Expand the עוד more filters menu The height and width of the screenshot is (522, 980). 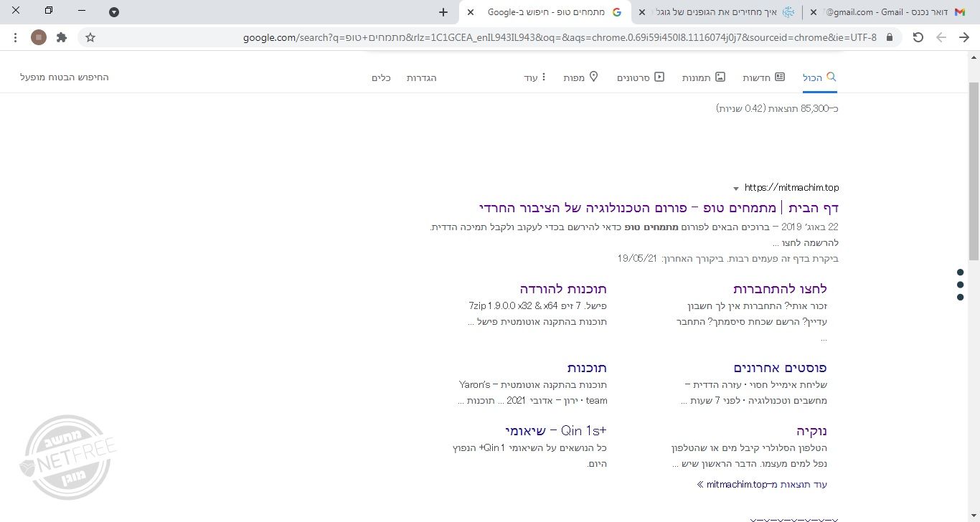tap(535, 77)
